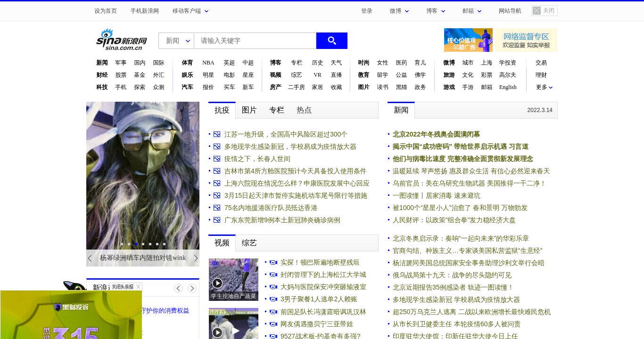Open the 核心价值观 公益广告 banner
Image resolution: width=644 pixels, height=339 pixels.
468,40
